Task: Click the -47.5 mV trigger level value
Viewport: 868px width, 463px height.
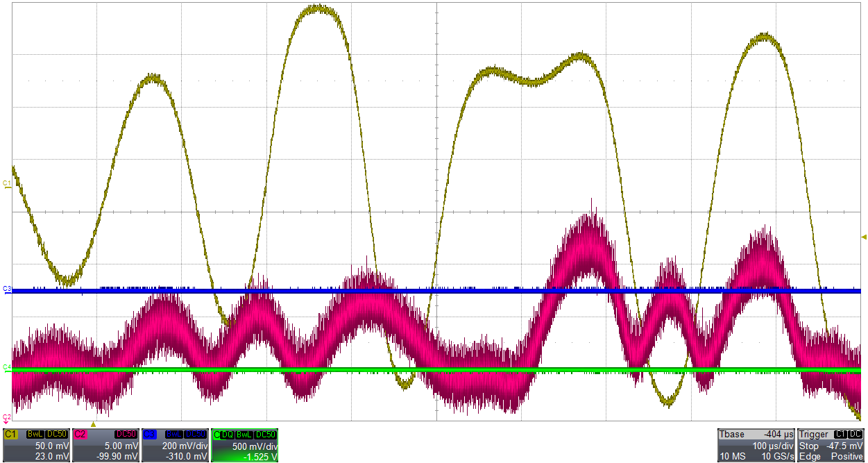Action: tap(844, 446)
